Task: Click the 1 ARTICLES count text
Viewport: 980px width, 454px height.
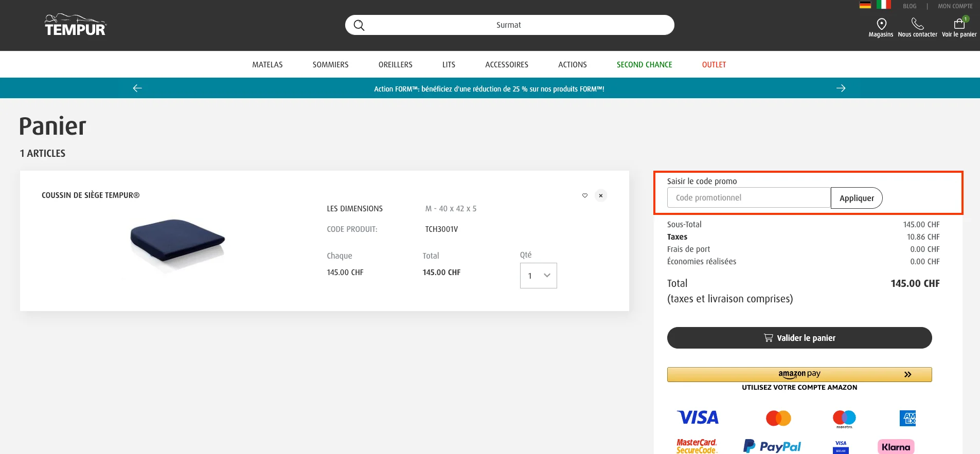Action: (x=43, y=153)
